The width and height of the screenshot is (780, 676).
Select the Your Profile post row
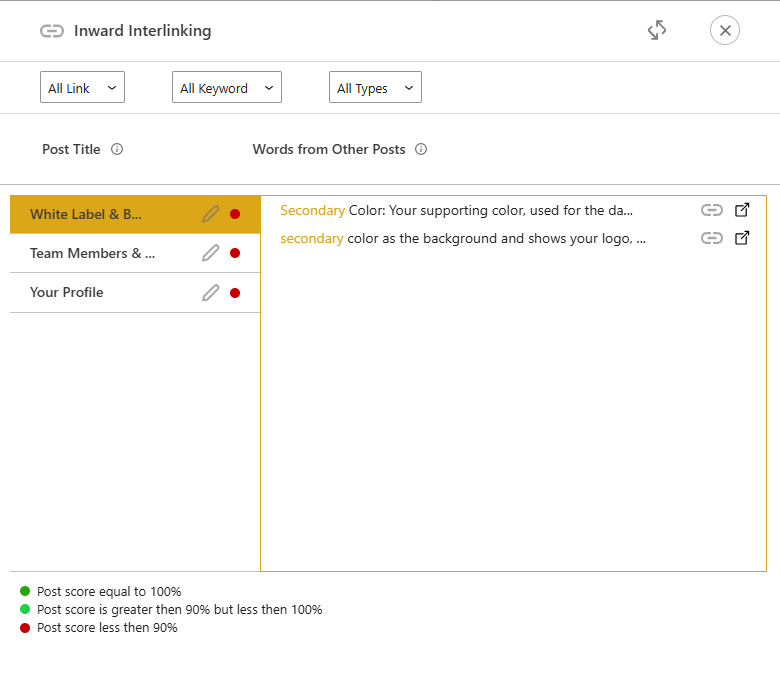(x=135, y=292)
